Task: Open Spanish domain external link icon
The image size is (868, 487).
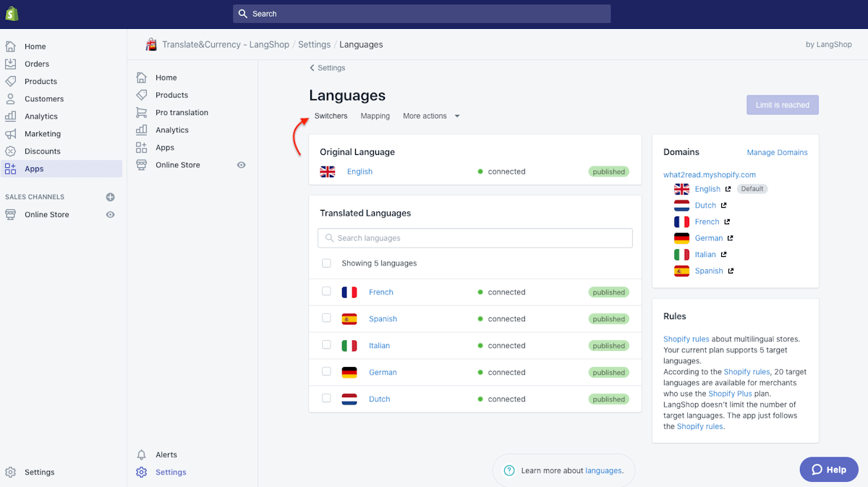Action: [x=731, y=271]
